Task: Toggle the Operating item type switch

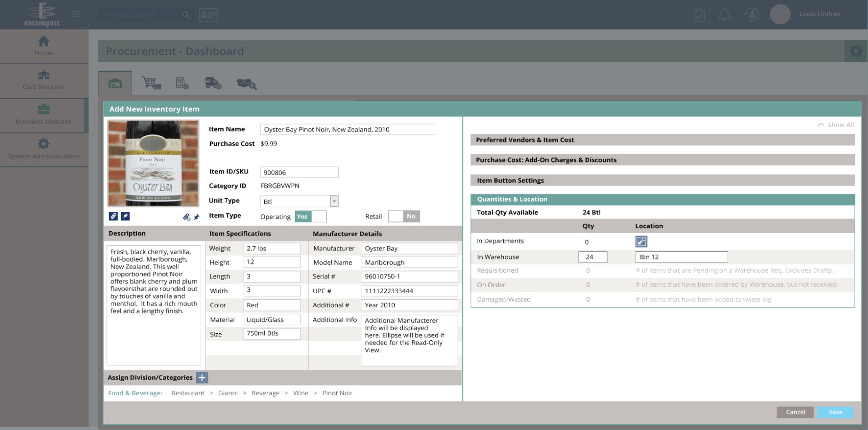Action: [x=311, y=217]
